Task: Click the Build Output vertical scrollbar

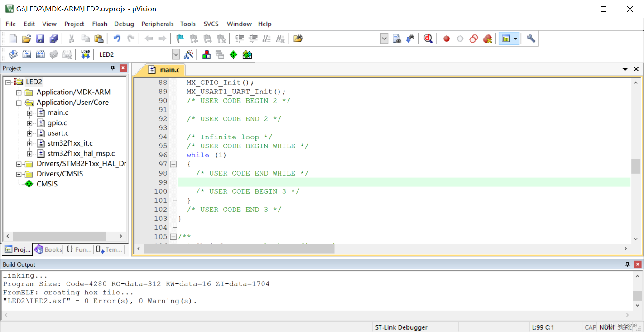Action: tap(637, 295)
